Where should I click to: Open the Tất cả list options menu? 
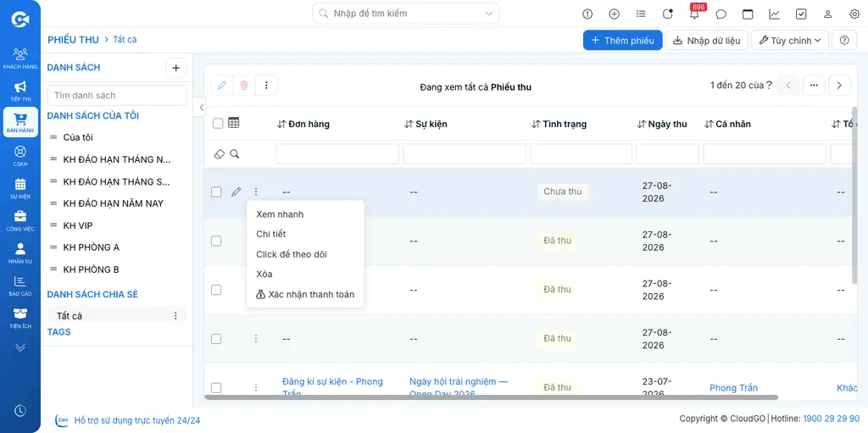pos(175,315)
